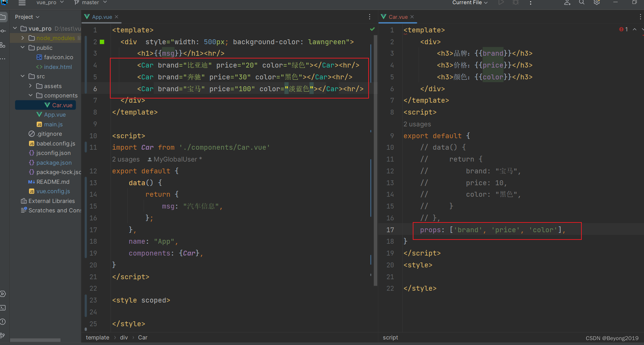This screenshot has height=345, width=644.
Task: Click the Car breadcrumb in App.vue
Action: point(143,337)
